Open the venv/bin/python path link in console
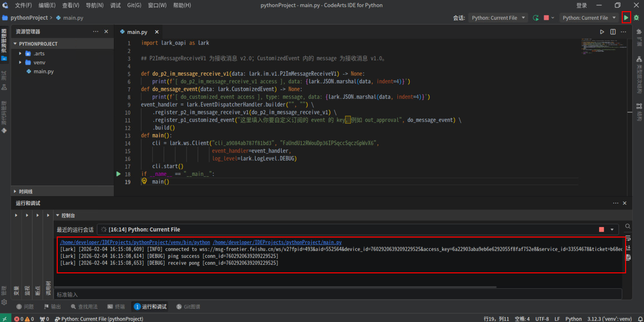The height and width of the screenshot is (322, 644). point(135,242)
